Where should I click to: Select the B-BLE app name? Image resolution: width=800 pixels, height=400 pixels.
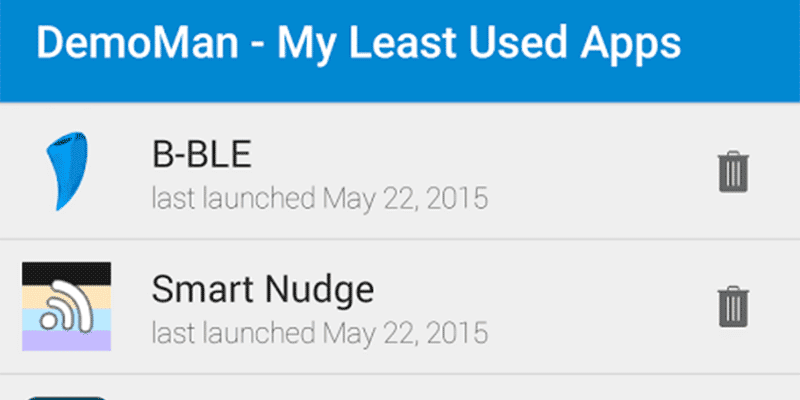tap(202, 155)
